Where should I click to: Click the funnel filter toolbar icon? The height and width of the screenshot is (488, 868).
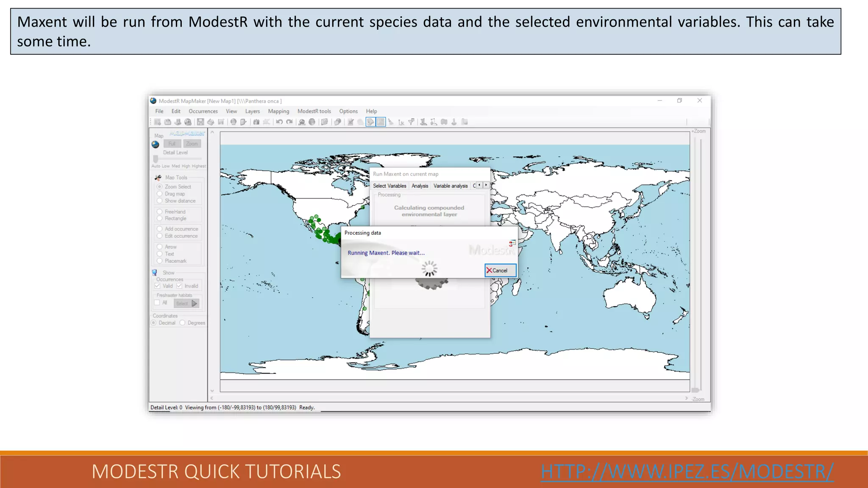tap(411, 122)
